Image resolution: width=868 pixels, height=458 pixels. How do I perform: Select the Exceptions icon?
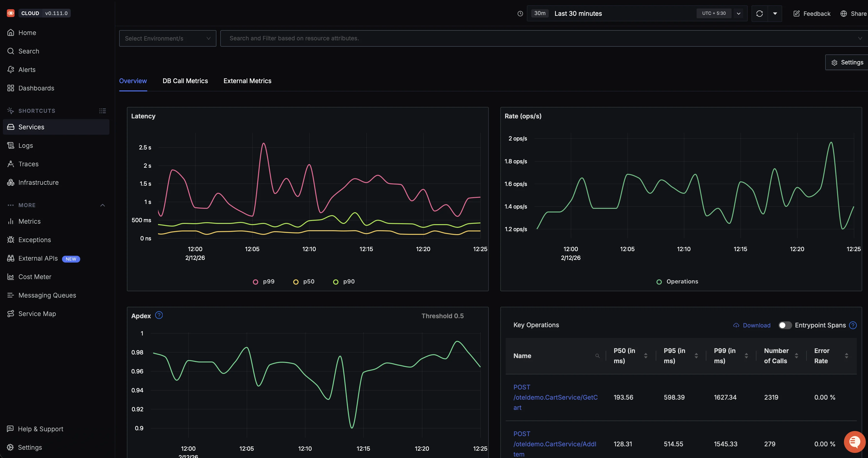[x=10, y=240]
